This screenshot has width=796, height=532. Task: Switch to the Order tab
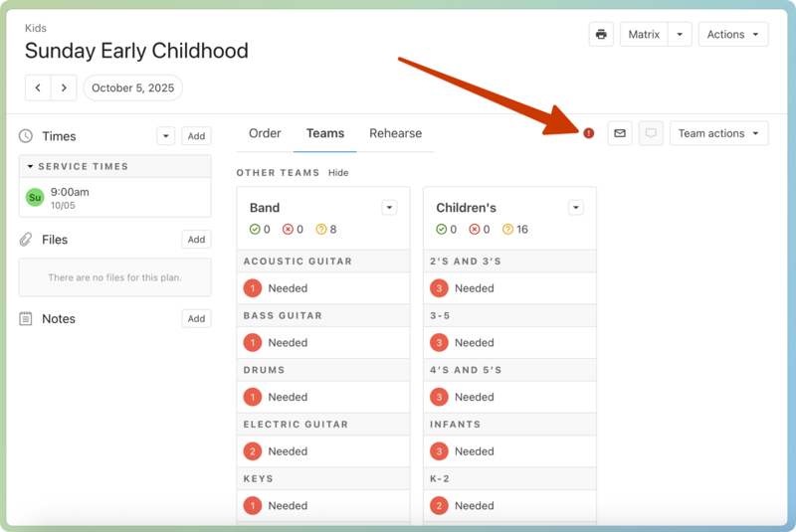coord(265,133)
